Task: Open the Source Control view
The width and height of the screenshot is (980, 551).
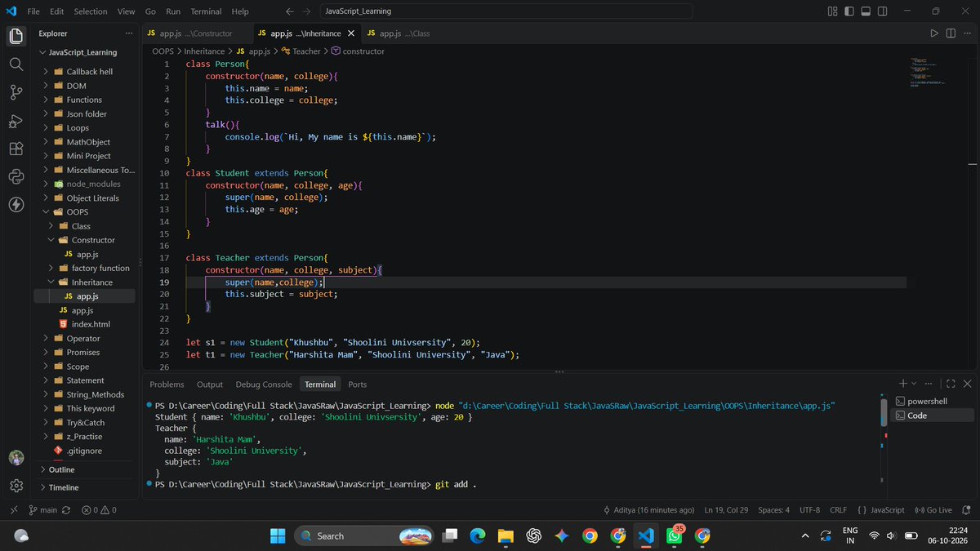Action: 16,92
